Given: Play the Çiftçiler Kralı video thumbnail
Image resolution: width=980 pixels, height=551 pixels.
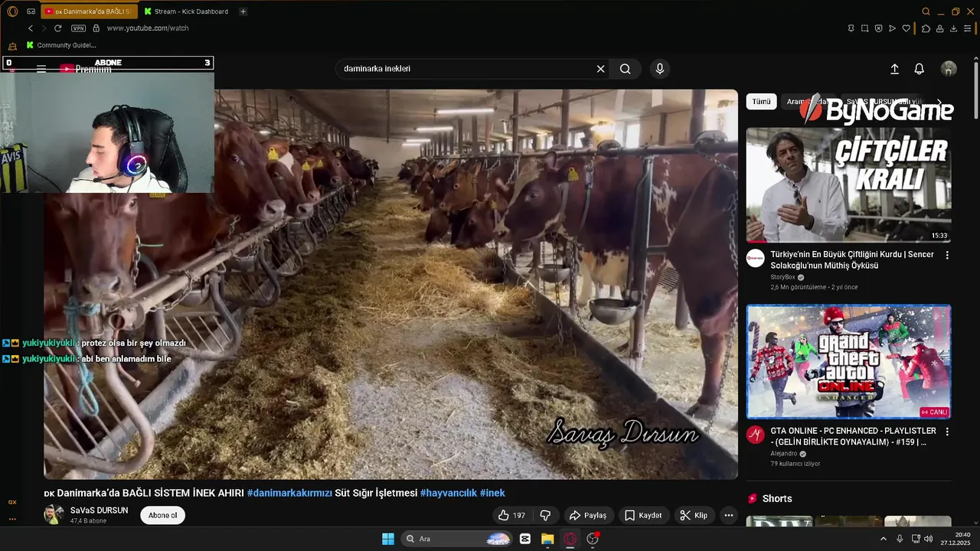Looking at the screenshot, I should tap(848, 184).
